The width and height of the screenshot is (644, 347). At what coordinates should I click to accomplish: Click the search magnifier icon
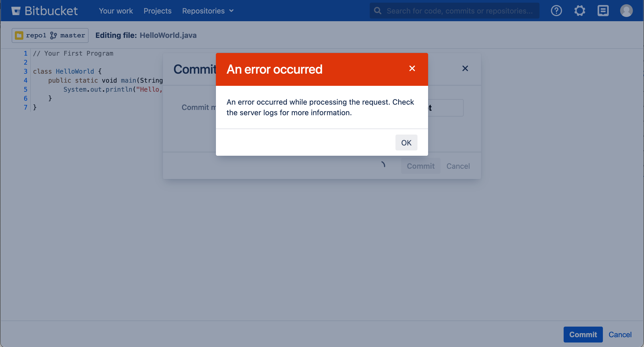point(377,11)
